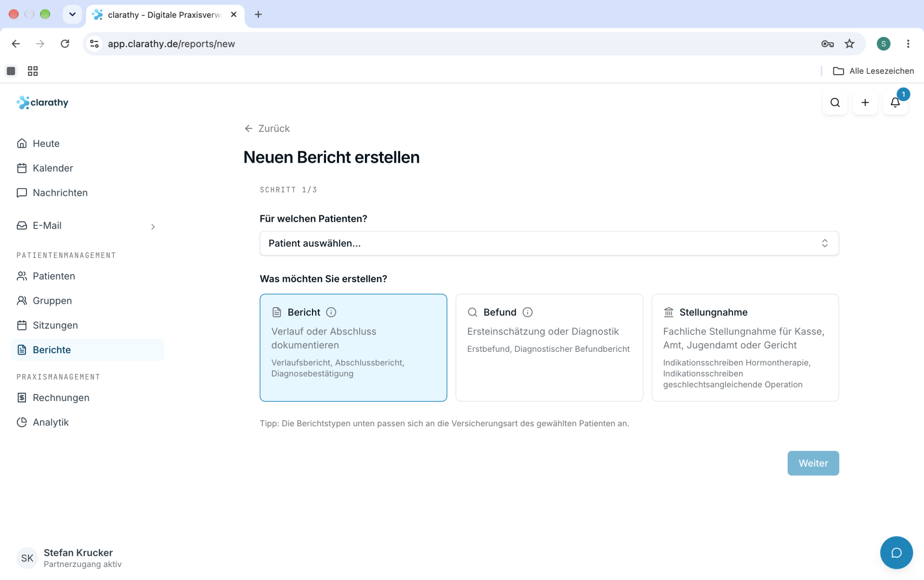
Task: Open Nachrichten in sidebar
Action: (x=87, y=193)
